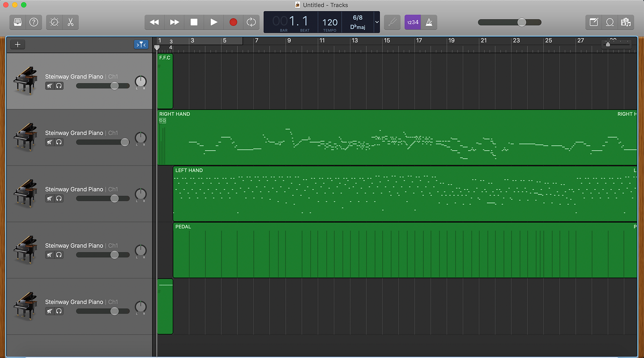This screenshot has width=644, height=358.
Task: Adjust the master volume slider
Action: pyautogui.click(x=510, y=22)
